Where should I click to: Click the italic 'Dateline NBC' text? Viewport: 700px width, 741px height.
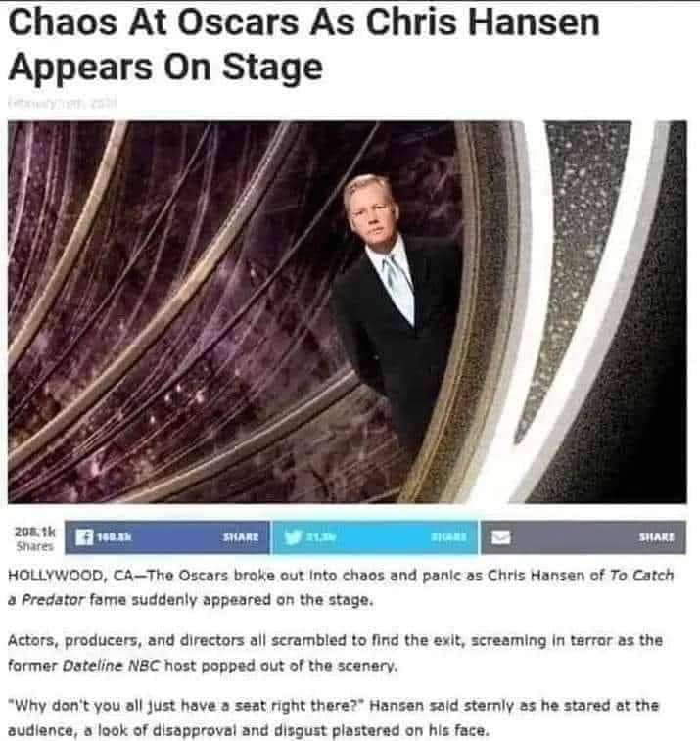pyautogui.click(x=112, y=666)
